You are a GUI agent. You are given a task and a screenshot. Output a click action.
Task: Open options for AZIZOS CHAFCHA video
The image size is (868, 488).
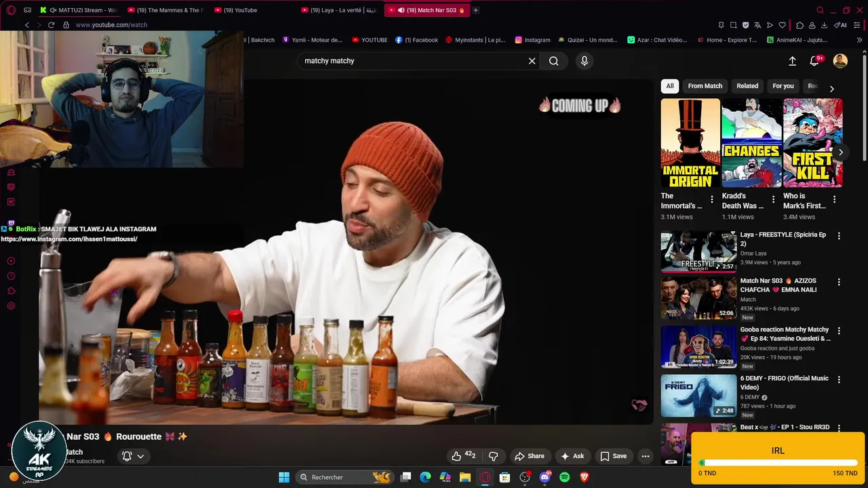coord(839,282)
